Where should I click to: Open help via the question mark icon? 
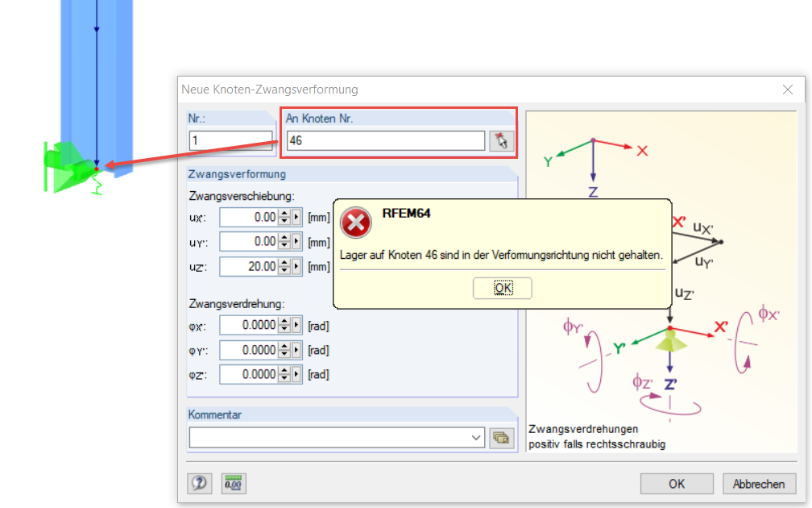[x=199, y=483]
